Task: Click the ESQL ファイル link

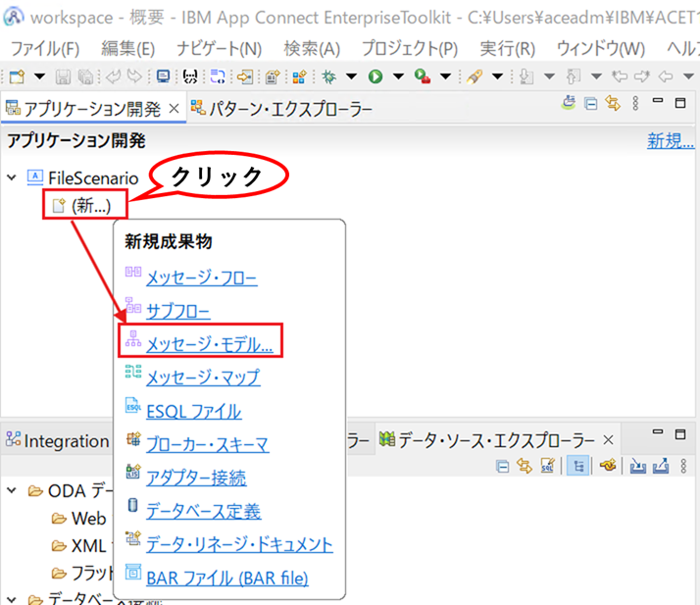Action: point(194,411)
